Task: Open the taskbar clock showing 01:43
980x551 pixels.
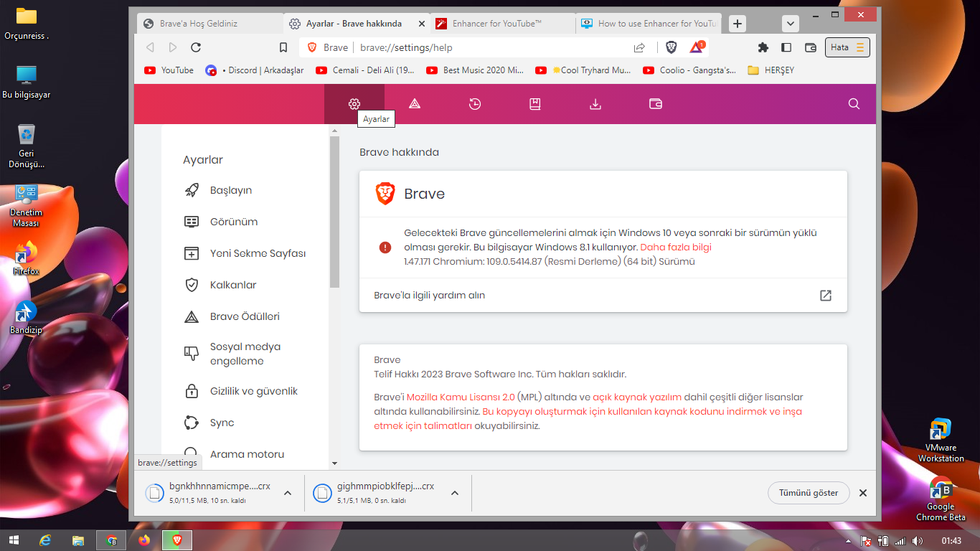Action: point(951,540)
